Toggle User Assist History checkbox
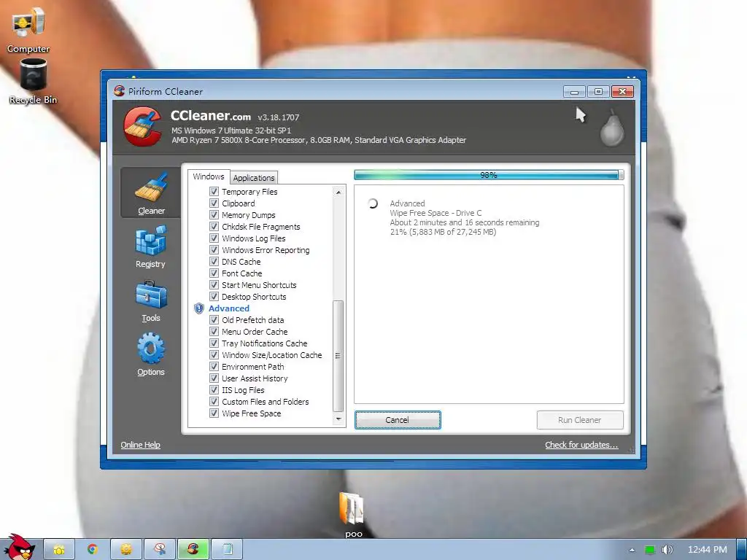 click(x=214, y=378)
